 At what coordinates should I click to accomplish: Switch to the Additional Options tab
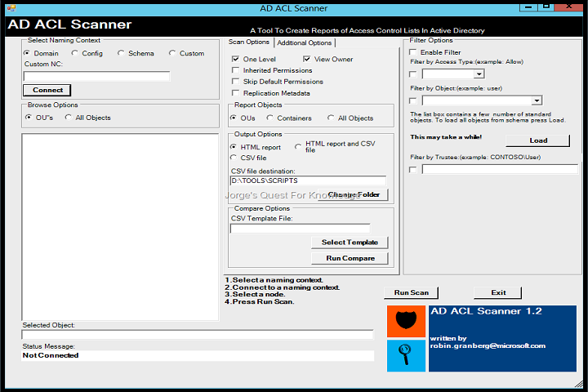click(x=304, y=42)
